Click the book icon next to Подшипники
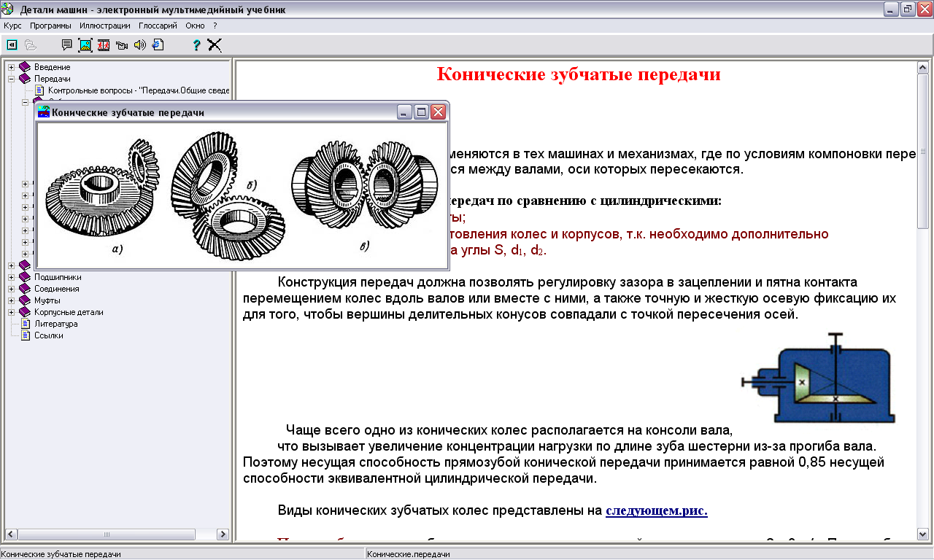The height and width of the screenshot is (560, 934). (x=25, y=277)
